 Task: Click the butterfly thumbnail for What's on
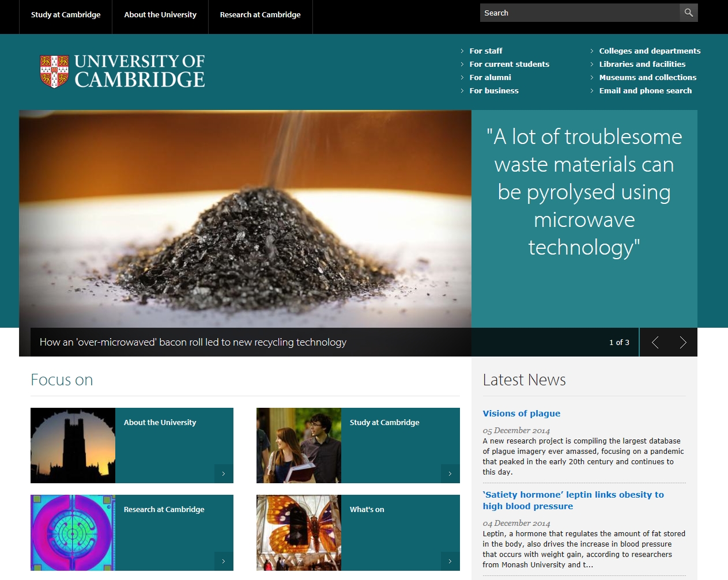(299, 533)
